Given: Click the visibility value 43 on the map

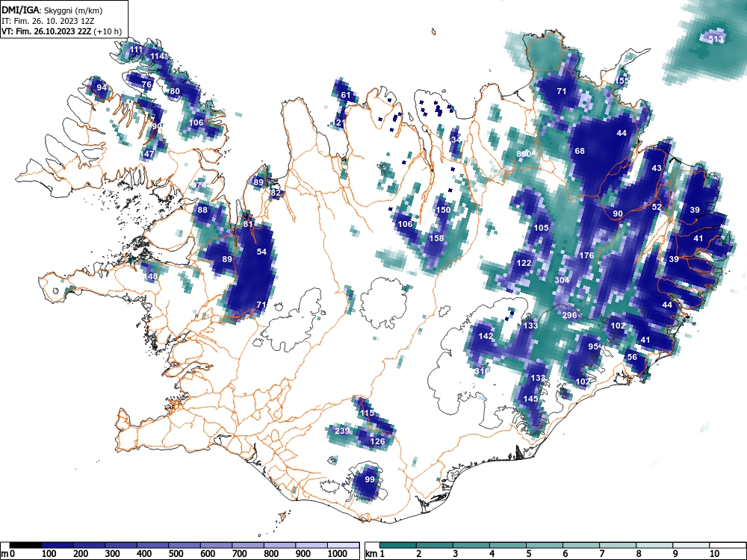Looking at the screenshot, I should click(657, 168).
